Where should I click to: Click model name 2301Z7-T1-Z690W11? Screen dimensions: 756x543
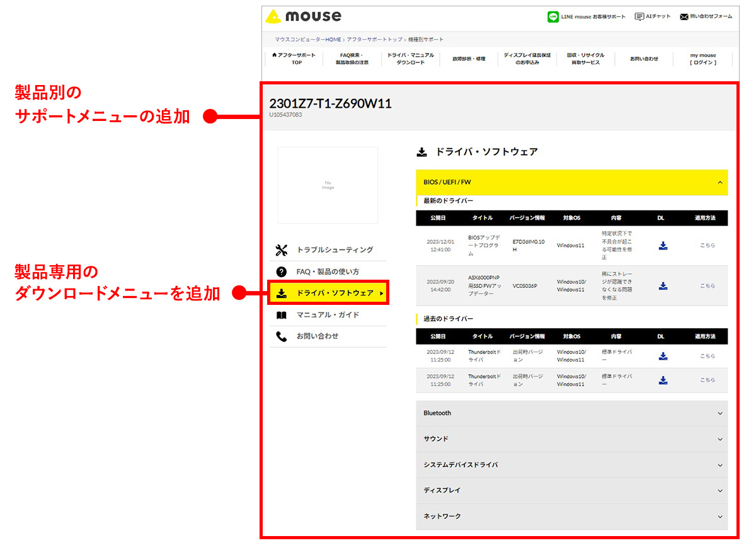pos(330,103)
